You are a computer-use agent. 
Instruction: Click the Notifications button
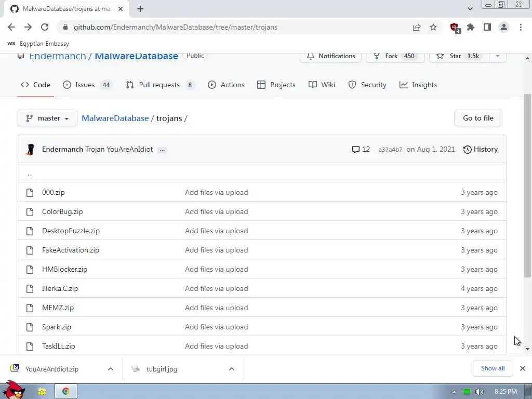pyautogui.click(x=330, y=56)
